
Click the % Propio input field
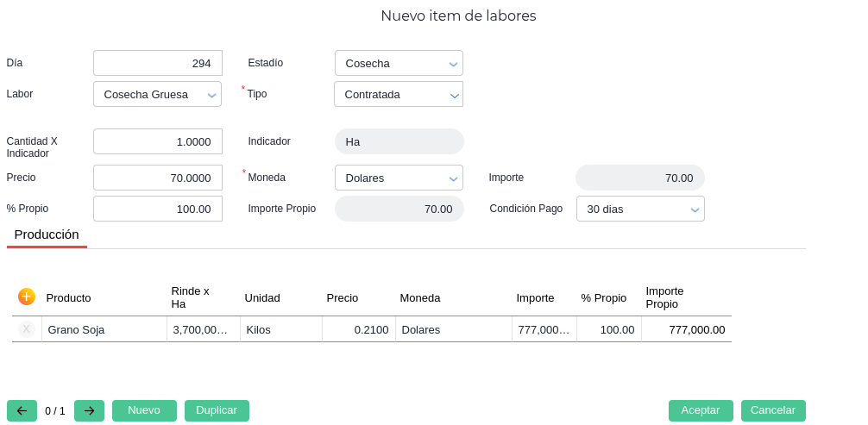coord(158,209)
